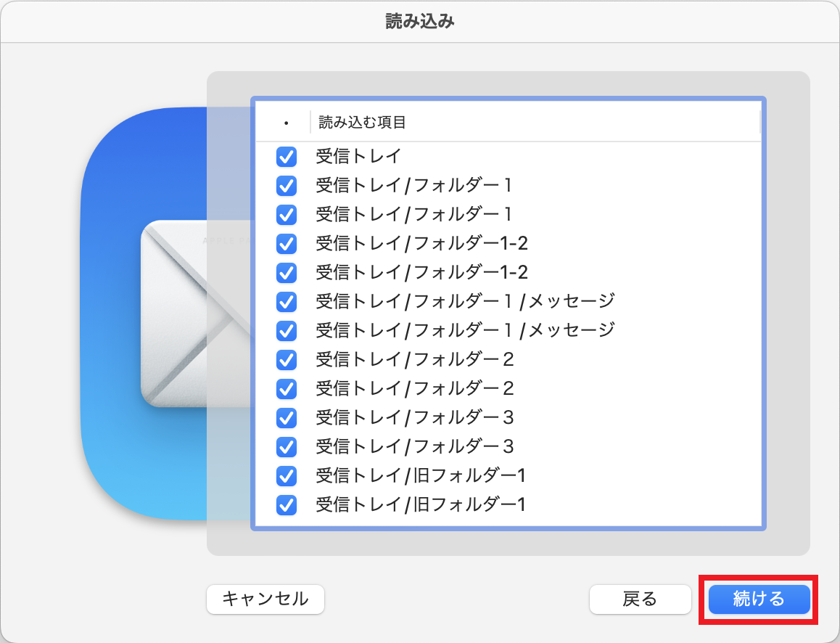The width and height of the screenshot is (840, 643).
Task: Uncheck the 受信トレイ checkbox
Action: point(287,157)
